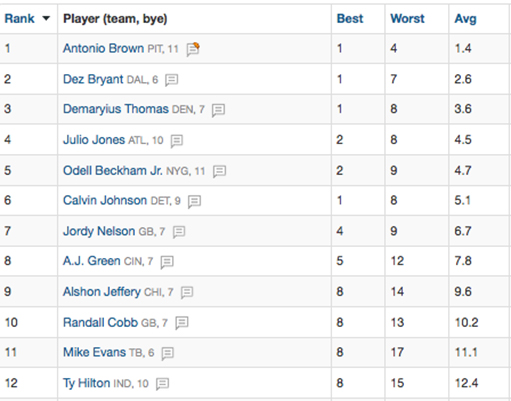The image size is (511, 401).
Task: View notes icon for Odell Beckham Jr.
Action: (x=220, y=171)
